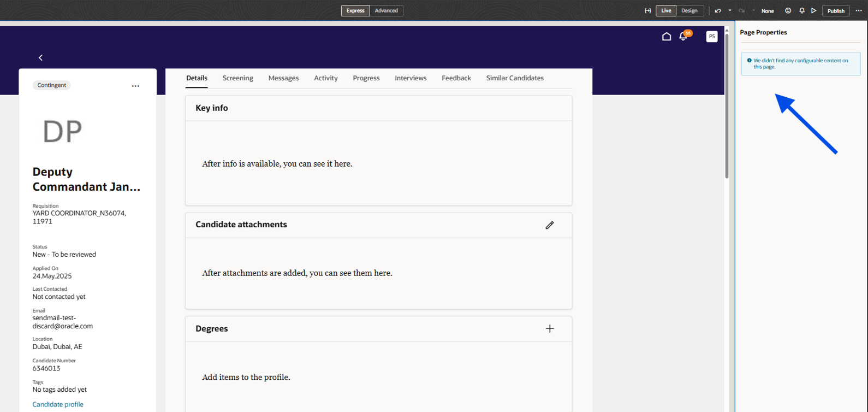Click status New - To be reviewed

pos(64,255)
